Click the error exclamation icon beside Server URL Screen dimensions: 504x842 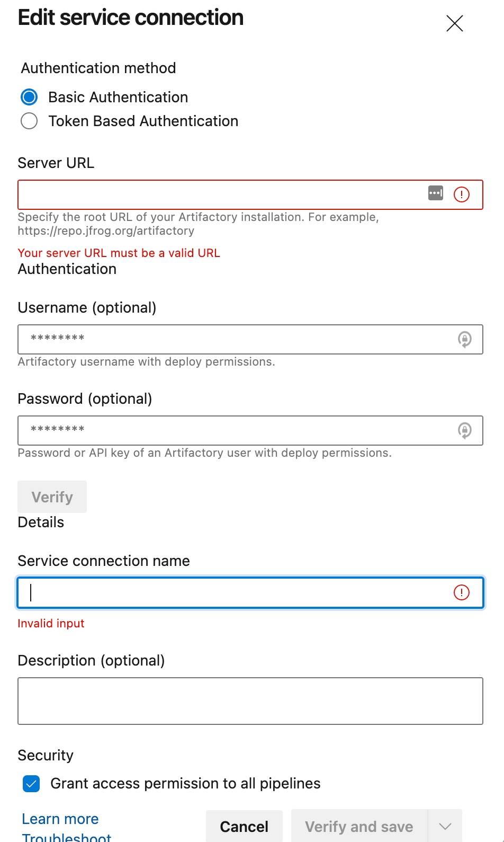click(x=461, y=194)
